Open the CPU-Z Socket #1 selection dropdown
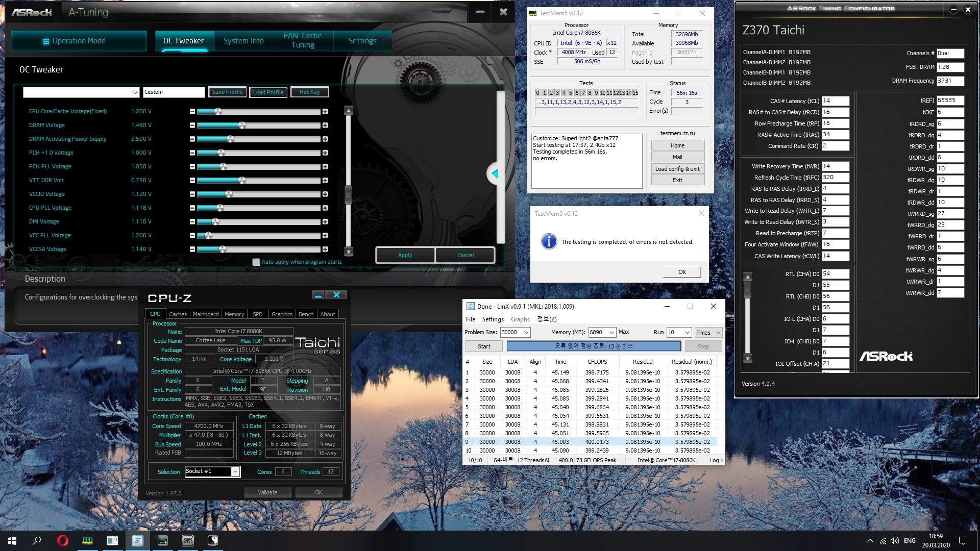 [x=235, y=472]
